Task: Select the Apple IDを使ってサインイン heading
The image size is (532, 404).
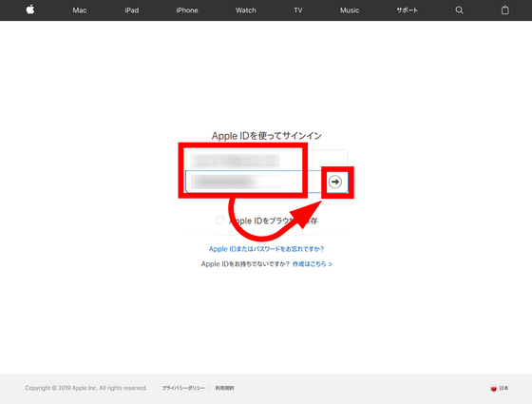Action: pyautogui.click(x=266, y=136)
